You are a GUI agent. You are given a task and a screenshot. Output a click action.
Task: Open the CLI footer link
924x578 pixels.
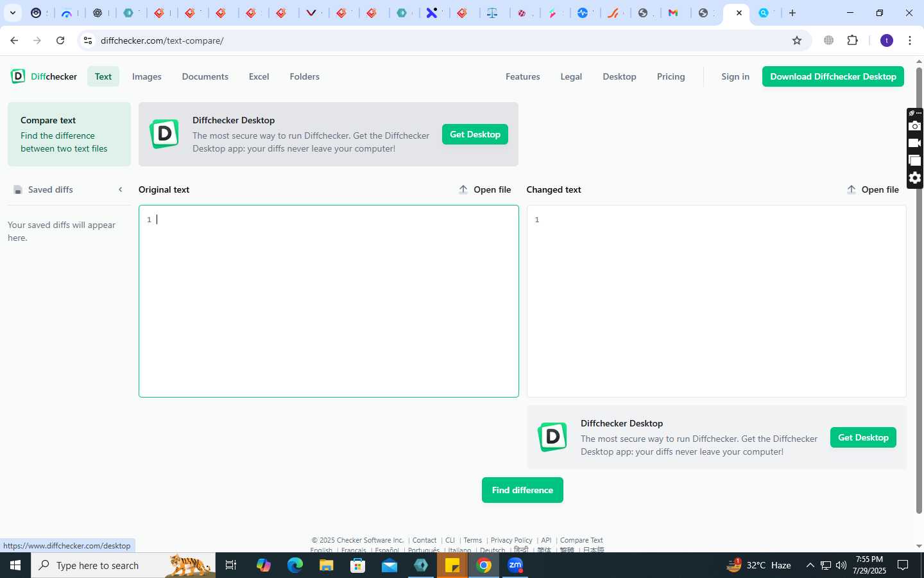tap(450, 540)
